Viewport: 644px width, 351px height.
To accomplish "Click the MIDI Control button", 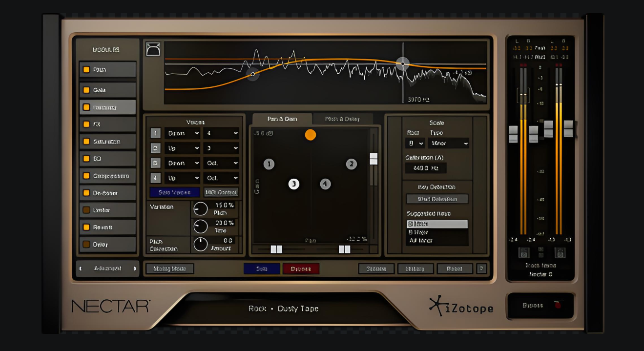I will [221, 192].
